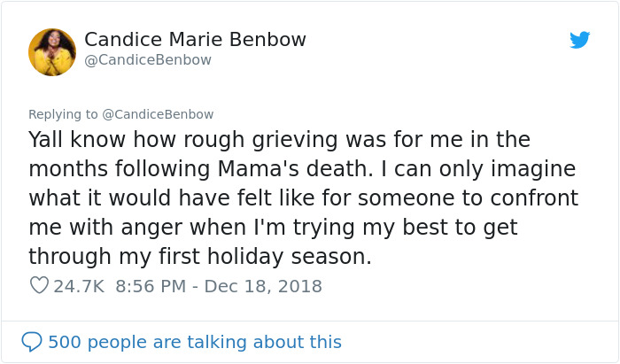Click the line starting "me with anger"
The height and width of the screenshot is (364, 620).
tap(272, 228)
